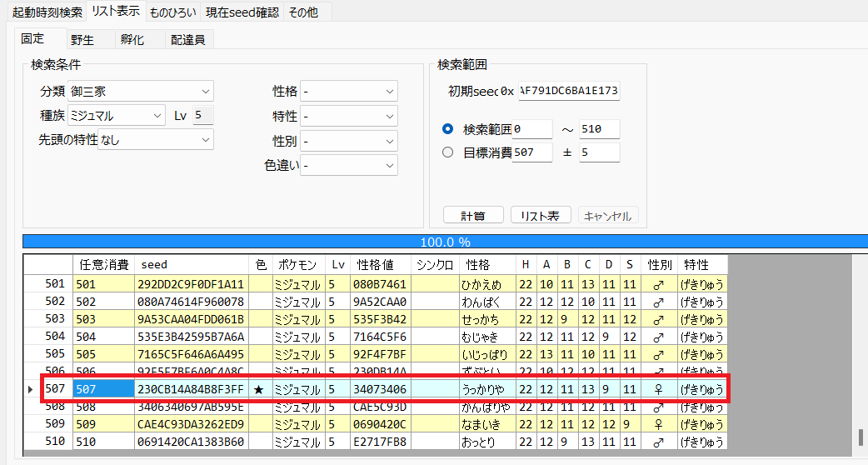Viewport: 868px width, 465px height.
Task: Click the H column header
Action: tap(526, 265)
